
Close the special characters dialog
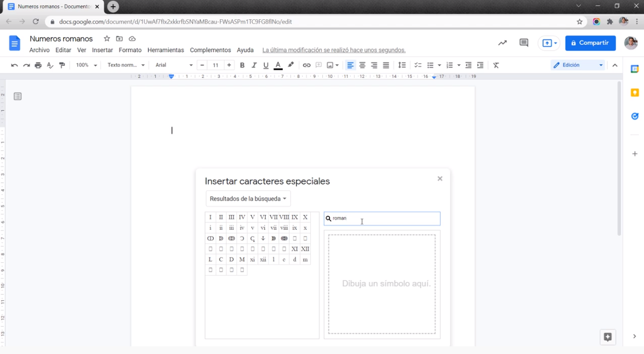(440, 178)
